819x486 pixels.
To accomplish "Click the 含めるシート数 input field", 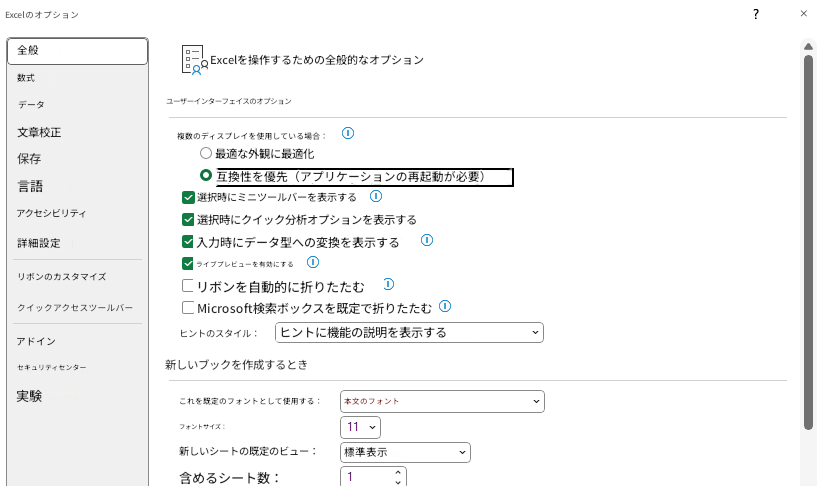I will point(367,477).
